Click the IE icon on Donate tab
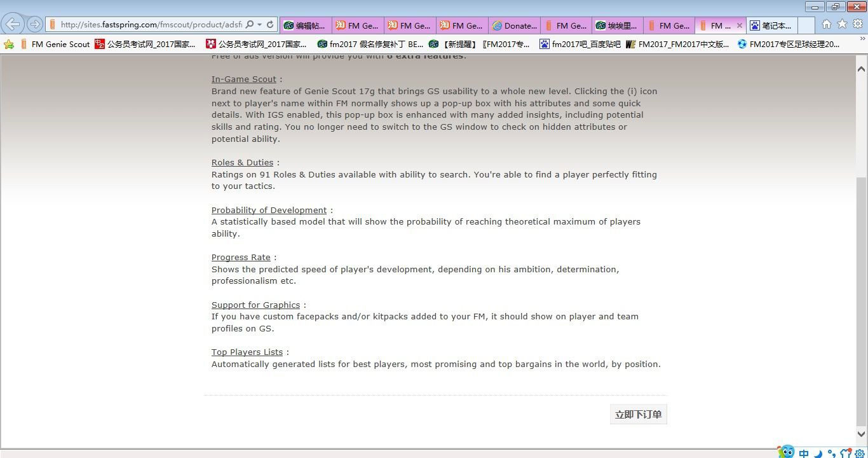868x458 pixels. [496, 25]
